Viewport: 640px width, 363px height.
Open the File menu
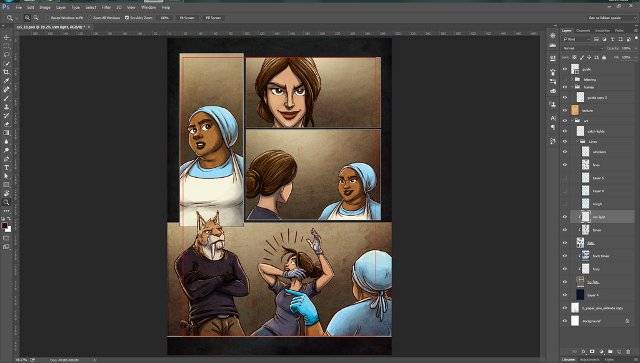click(19, 7)
